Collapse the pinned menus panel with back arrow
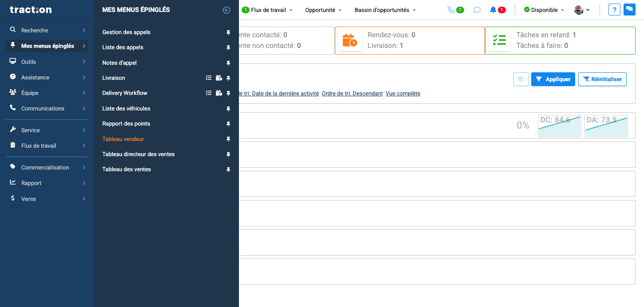 227,10
